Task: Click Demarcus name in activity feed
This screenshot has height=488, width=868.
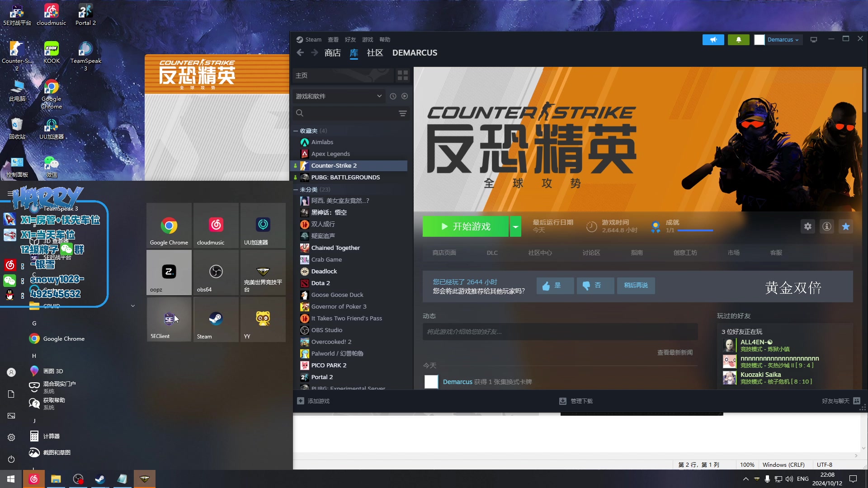Action: [x=458, y=382]
